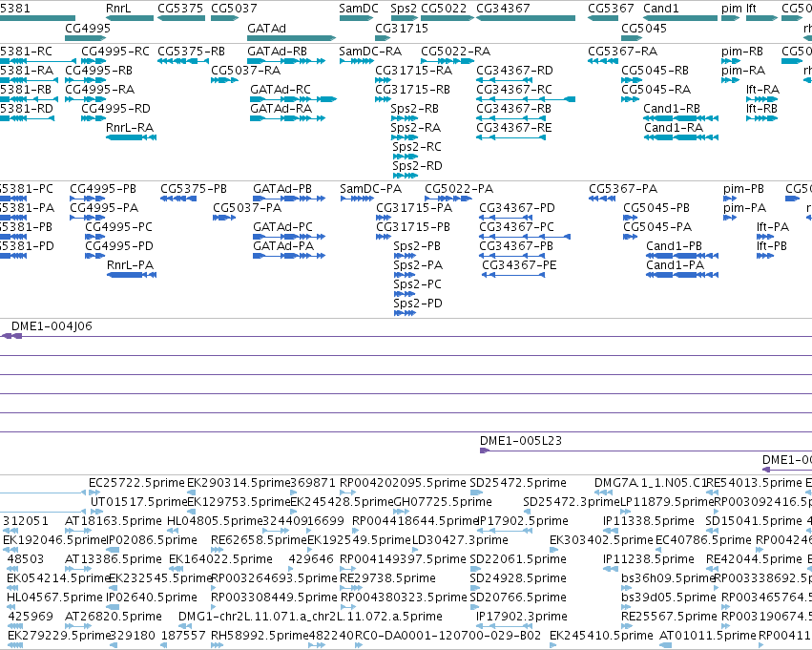Click EST EK290314.5prime label
Screen dimensions: 812x650
pyautogui.click(x=239, y=483)
